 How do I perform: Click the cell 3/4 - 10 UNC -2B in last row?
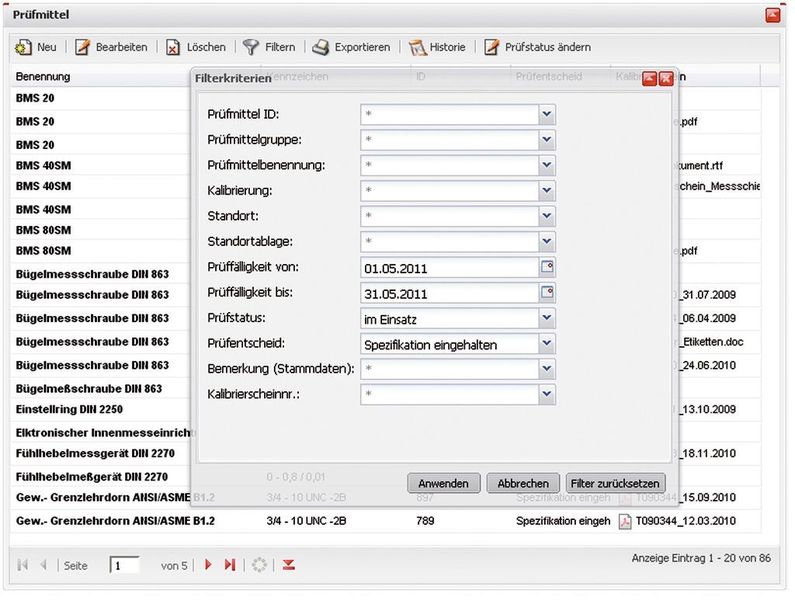306,521
